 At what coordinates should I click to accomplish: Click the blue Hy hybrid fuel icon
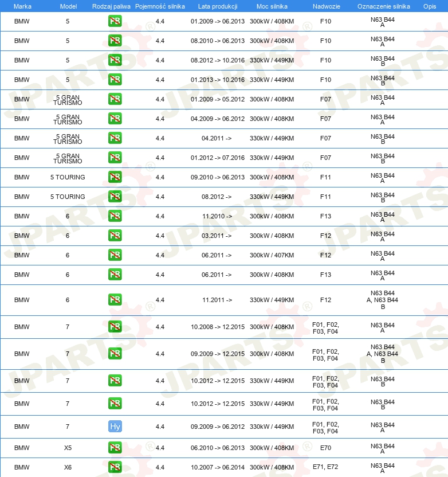point(115,426)
